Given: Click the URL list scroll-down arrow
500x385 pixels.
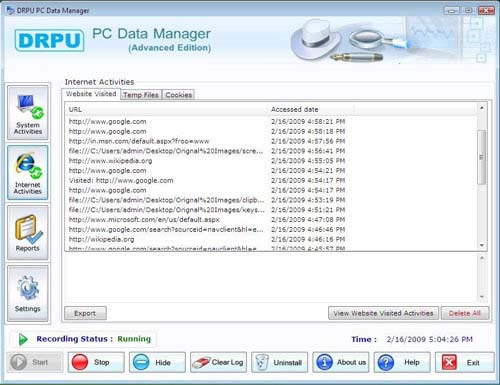Looking at the screenshot, I should (482, 246).
